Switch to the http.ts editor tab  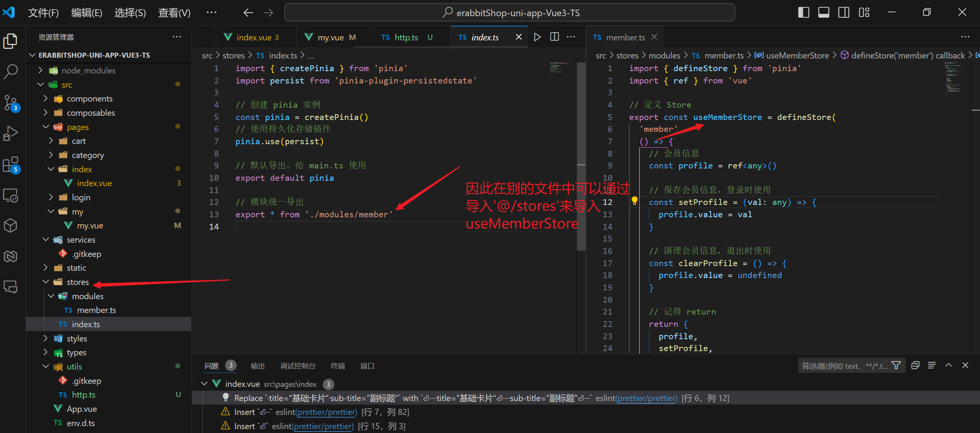(406, 37)
